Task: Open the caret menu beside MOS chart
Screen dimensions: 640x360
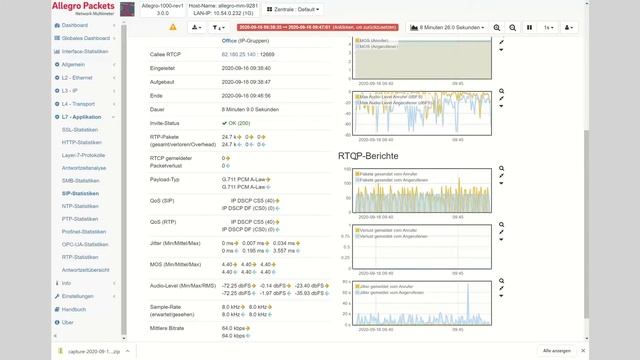Action: coord(501,50)
